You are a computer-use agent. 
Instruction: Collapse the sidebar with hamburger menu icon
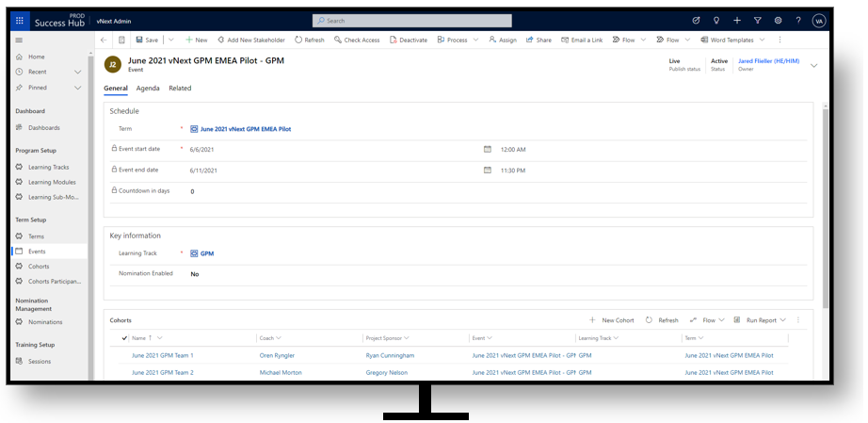tap(19, 40)
